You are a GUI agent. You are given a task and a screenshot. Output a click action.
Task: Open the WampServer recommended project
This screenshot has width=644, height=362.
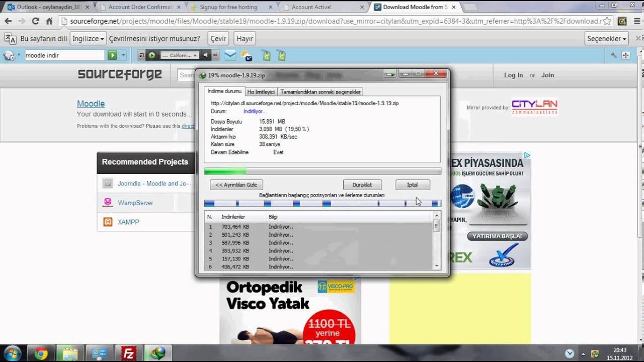click(135, 203)
